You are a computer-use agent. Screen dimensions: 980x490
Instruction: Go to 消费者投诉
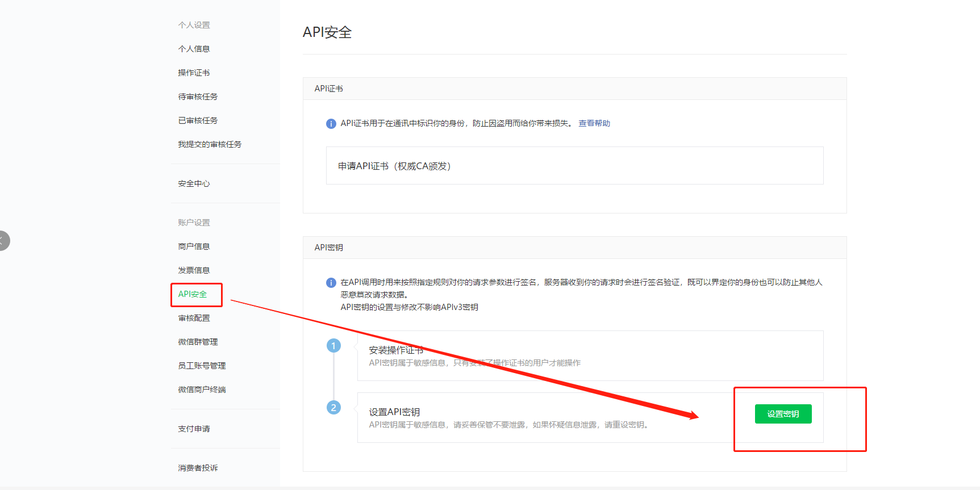(x=198, y=468)
